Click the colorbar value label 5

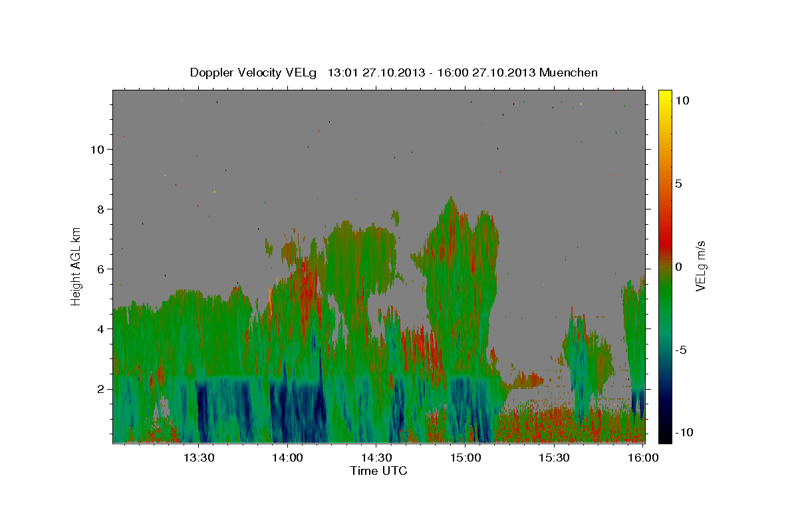678,184
